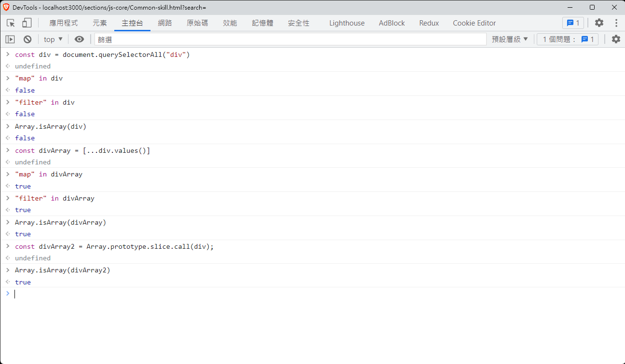The image size is (625, 364).
Task: Clear the console with the block icon
Action: [x=27, y=40]
